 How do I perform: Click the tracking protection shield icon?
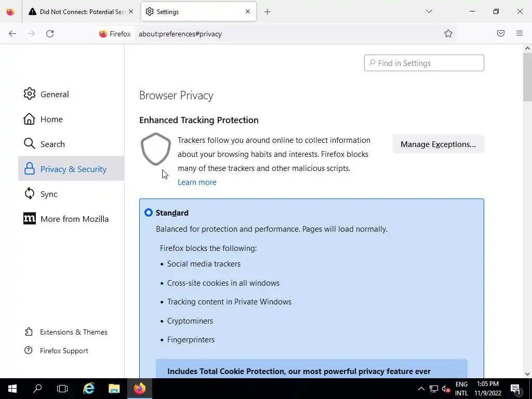coord(156,149)
